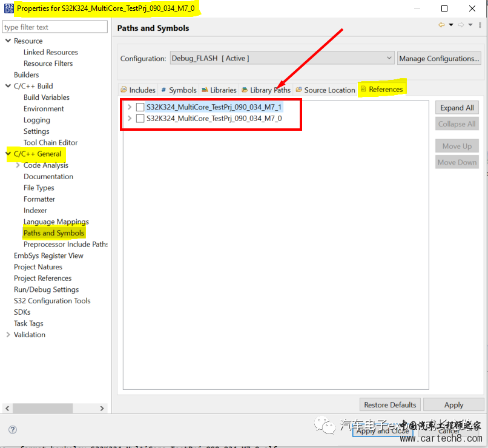
Task: Click in the type filter text field
Action: (54, 27)
